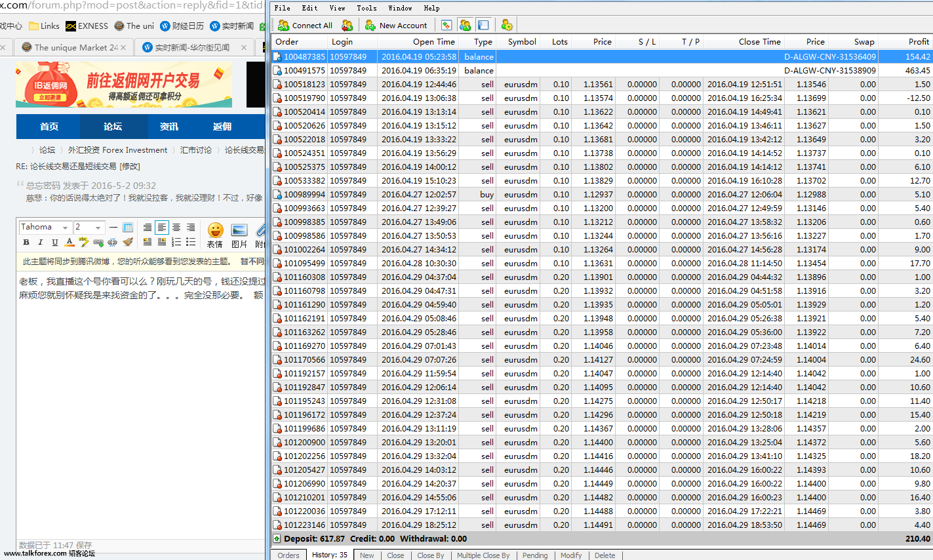Toggle italic formatting in forum editor
Screen dimensions: 933x560
[x=41, y=242]
